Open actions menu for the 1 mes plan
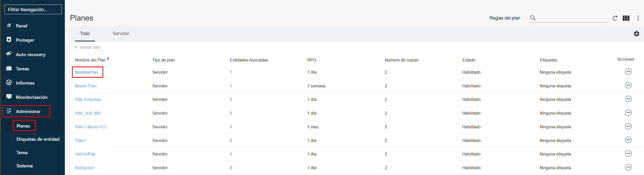Screen dimensions: 644x175 point(628,126)
